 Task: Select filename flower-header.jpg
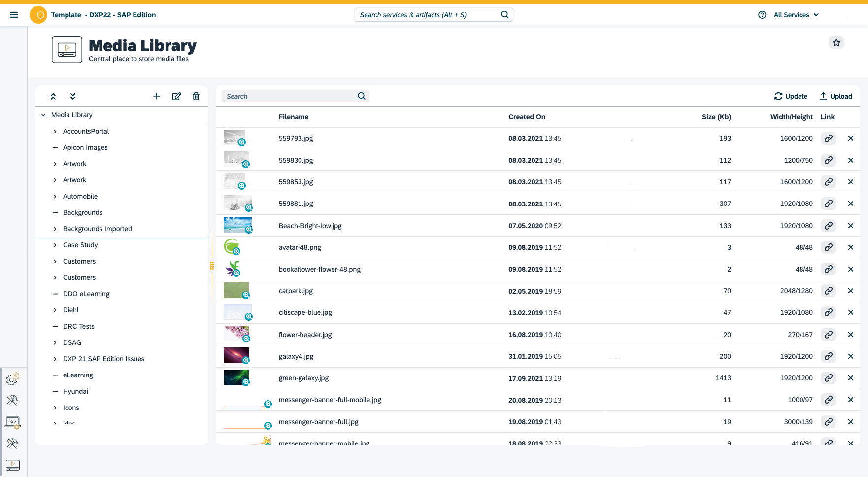click(x=305, y=335)
